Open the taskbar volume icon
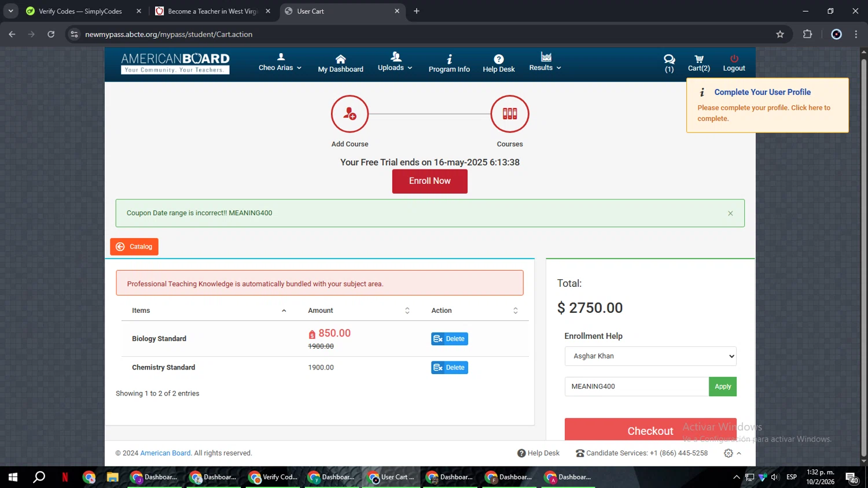 coord(775,477)
